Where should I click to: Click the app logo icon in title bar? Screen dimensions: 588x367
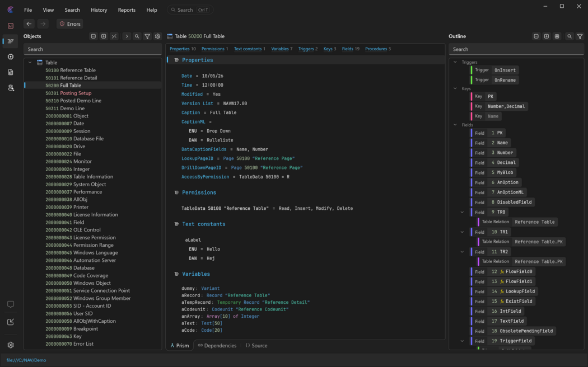(11, 10)
